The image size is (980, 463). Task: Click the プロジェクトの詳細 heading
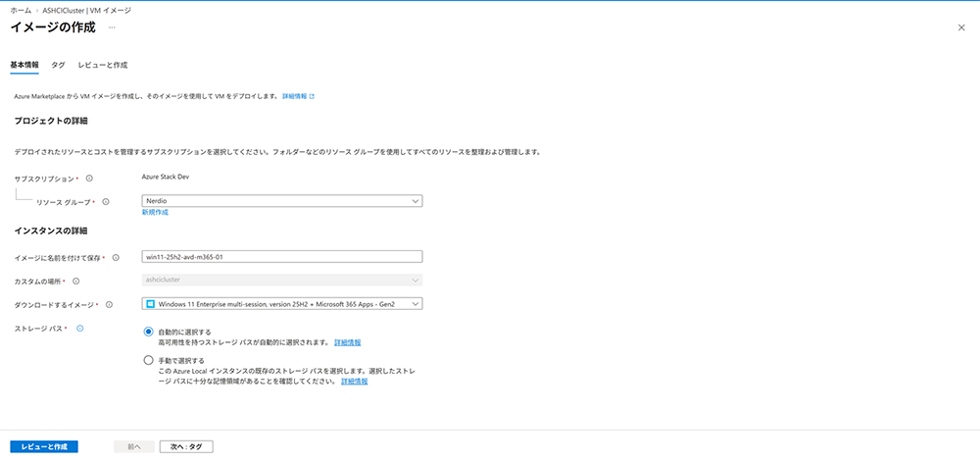(51, 121)
